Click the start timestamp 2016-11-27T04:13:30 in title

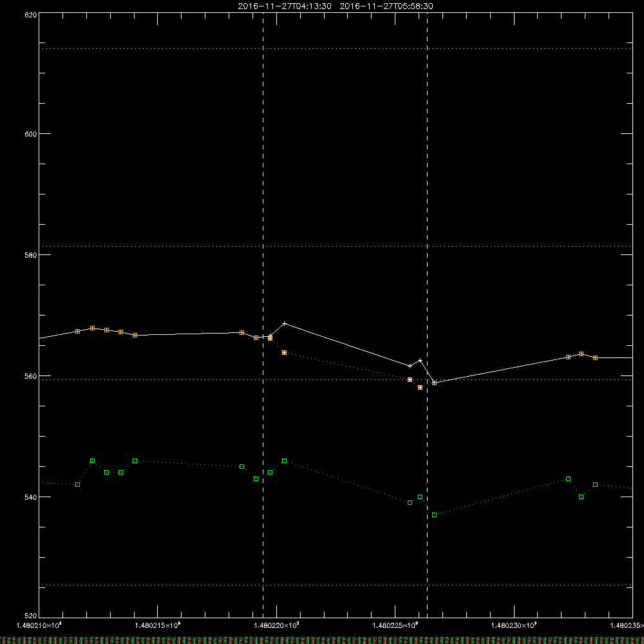(285, 6)
